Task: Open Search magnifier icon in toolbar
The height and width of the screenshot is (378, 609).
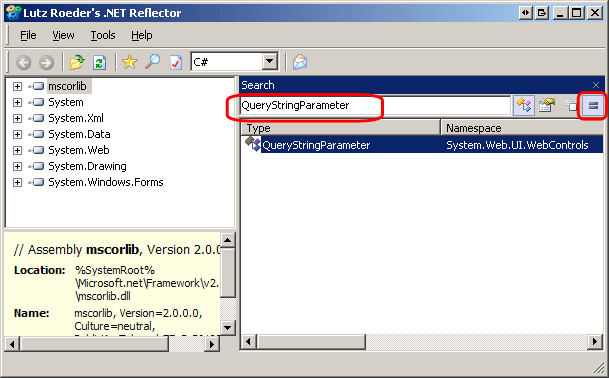Action: pos(153,62)
